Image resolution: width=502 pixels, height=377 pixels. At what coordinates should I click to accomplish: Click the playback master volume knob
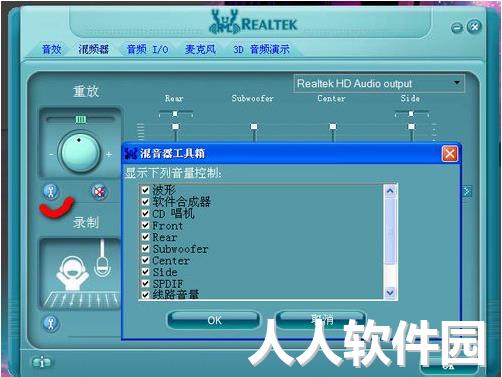pos(79,152)
